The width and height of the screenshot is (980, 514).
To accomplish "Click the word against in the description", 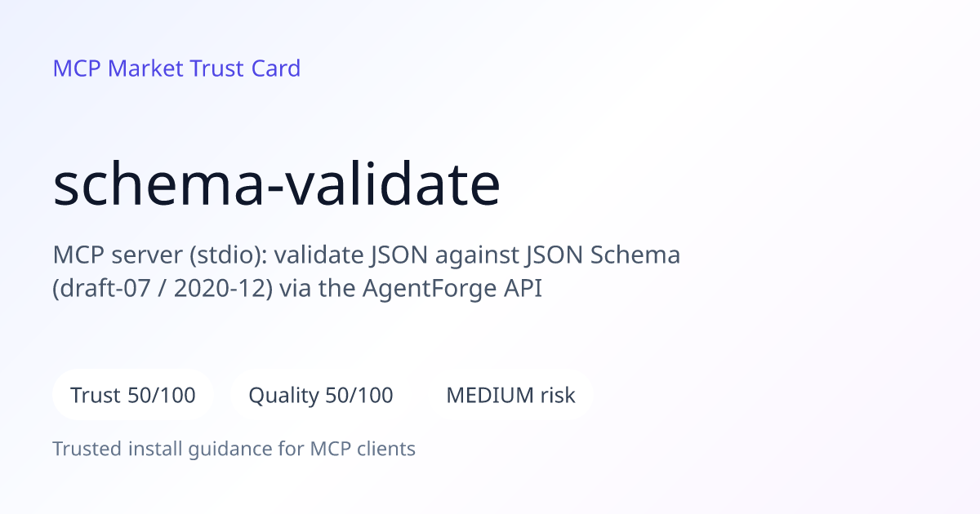I will (x=472, y=255).
